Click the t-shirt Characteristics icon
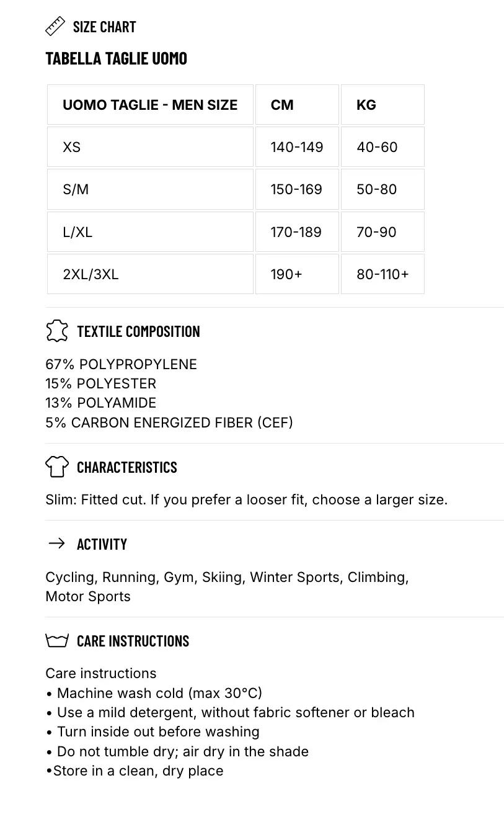The image size is (504, 814). [x=57, y=467]
